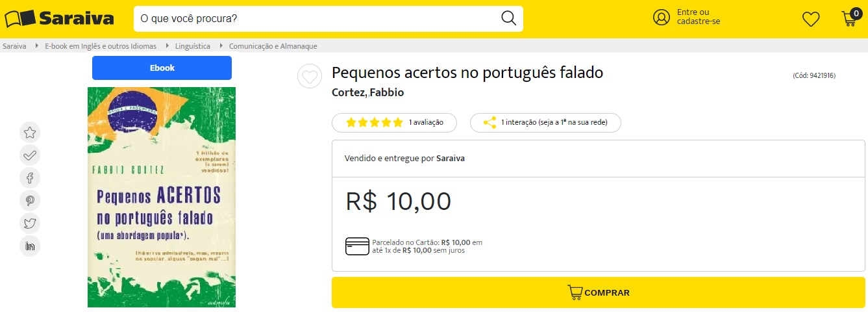Open the shopping cart icon
The width and height of the screenshot is (868, 323).
tap(849, 18)
